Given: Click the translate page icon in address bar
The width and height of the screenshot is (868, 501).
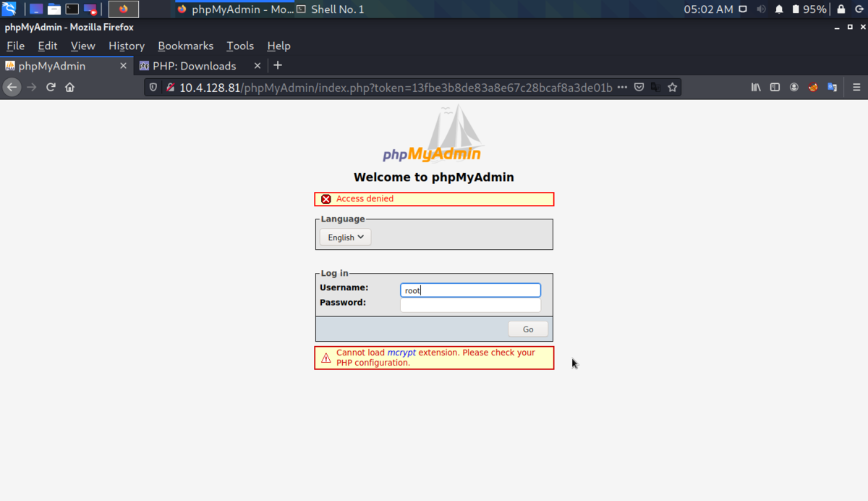Looking at the screenshot, I should pyautogui.click(x=655, y=87).
